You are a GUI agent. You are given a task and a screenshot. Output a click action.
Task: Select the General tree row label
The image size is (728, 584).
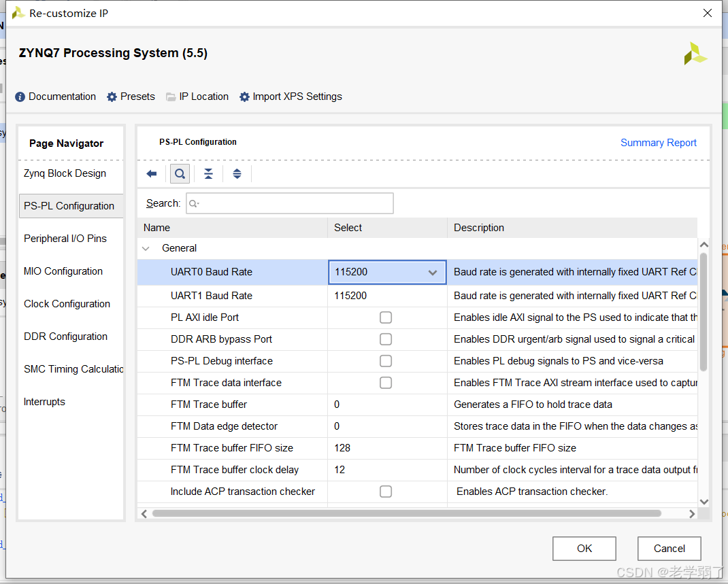click(x=179, y=249)
